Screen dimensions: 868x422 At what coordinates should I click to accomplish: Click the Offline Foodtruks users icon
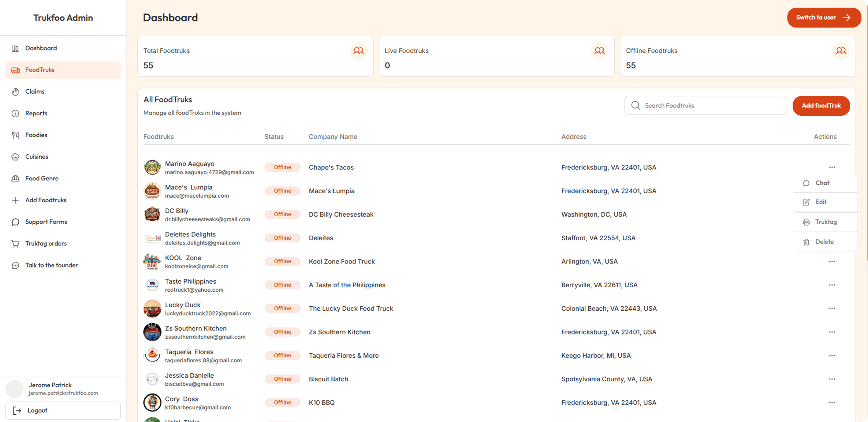click(841, 50)
